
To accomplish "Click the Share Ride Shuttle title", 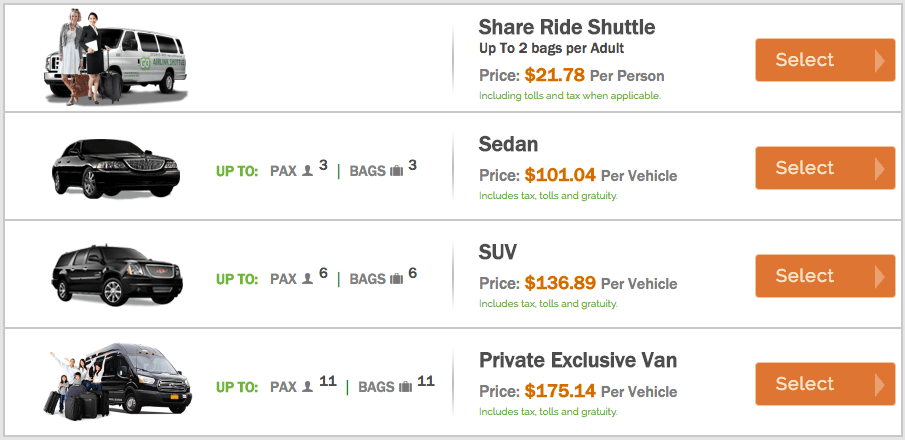I will tap(567, 27).
